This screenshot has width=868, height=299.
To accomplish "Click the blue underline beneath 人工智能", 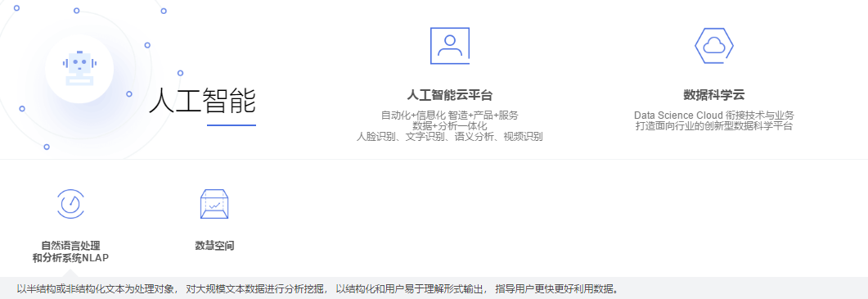I will [232, 125].
